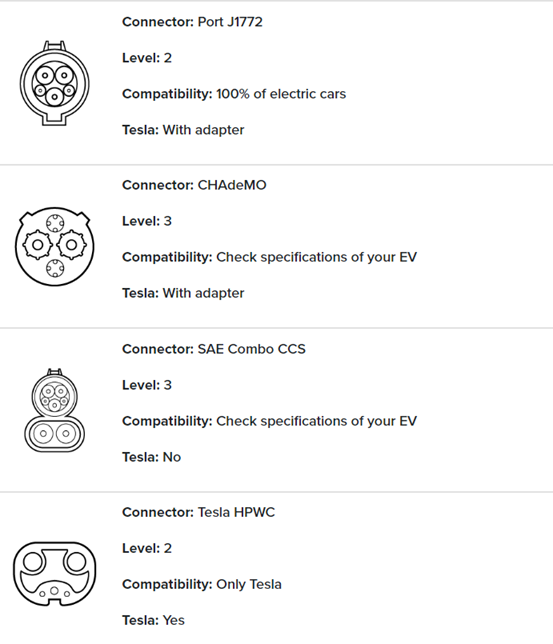Image resolution: width=553 pixels, height=644 pixels.
Task: Click the Port J1772 connector icon
Action: (55, 83)
